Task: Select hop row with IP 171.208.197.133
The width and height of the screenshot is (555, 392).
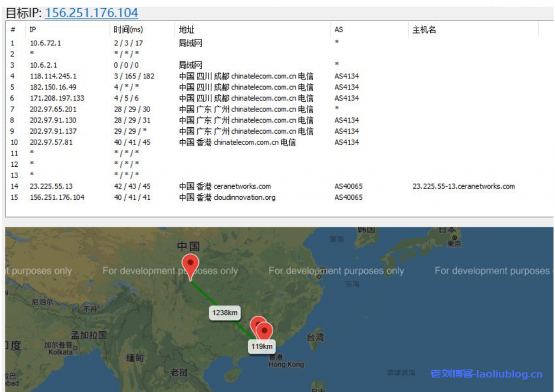Action: pos(57,99)
